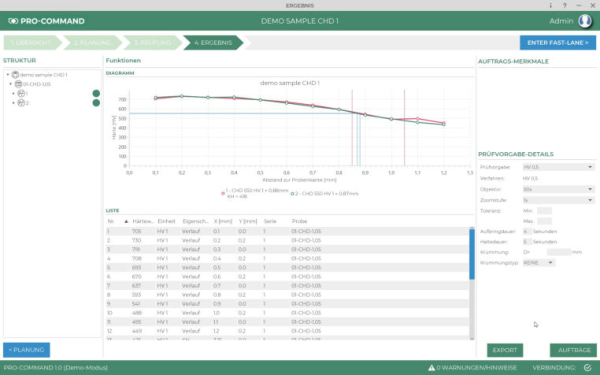The image size is (600, 375).
Task: Click the warnings triangle icon in status bar
Action: pyautogui.click(x=431, y=368)
